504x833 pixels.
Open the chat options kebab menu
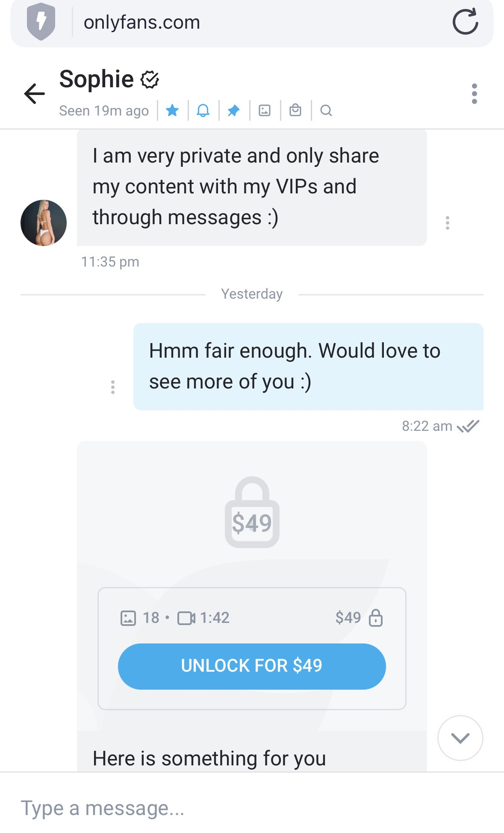click(474, 94)
